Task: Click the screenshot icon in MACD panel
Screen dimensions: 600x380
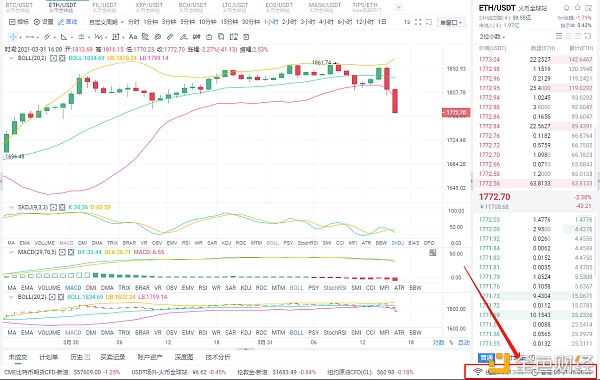Action: (432, 253)
